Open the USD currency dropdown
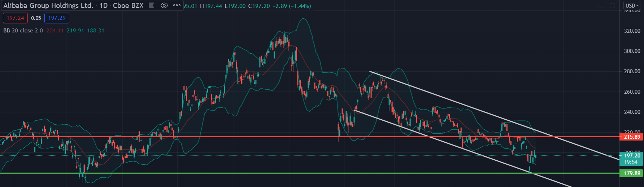The height and width of the screenshot is (187, 644). pos(632,6)
